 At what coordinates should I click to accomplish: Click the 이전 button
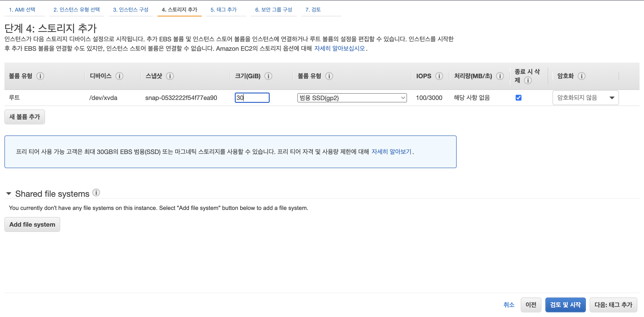(531, 305)
